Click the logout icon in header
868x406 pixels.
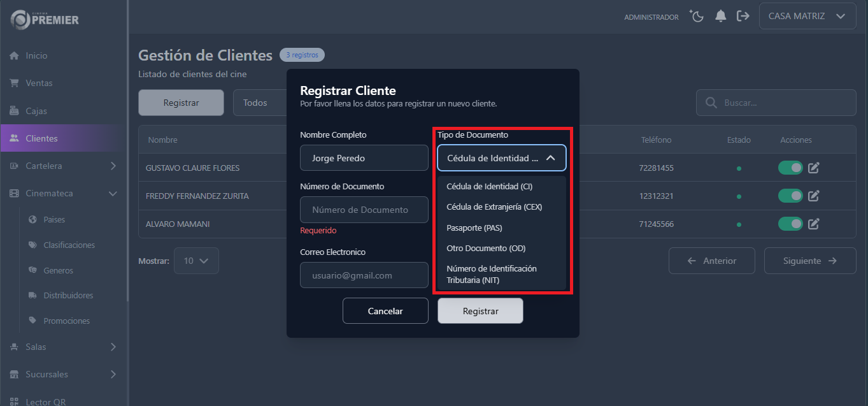(x=743, y=16)
